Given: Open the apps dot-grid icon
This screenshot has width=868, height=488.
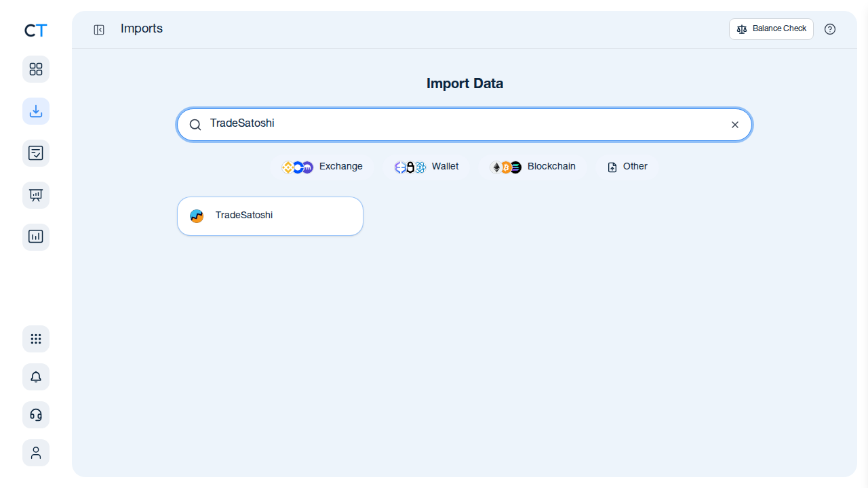Looking at the screenshot, I should pyautogui.click(x=36, y=339).
